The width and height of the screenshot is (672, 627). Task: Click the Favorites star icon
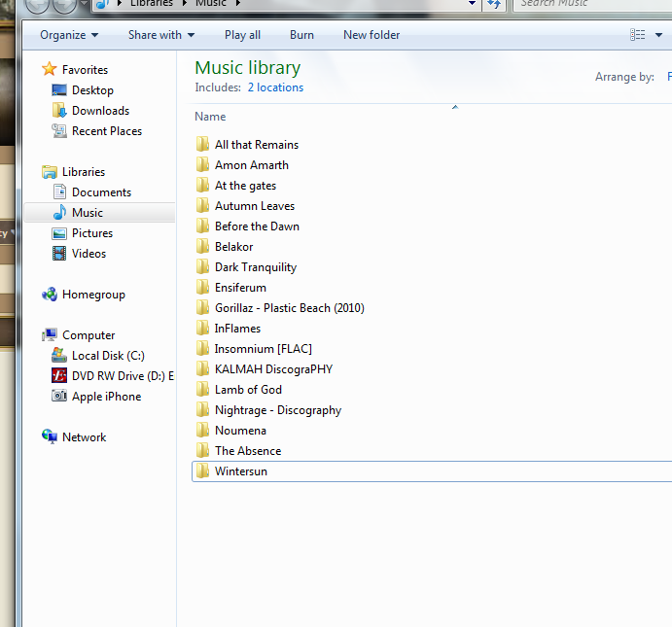point(50,70)
